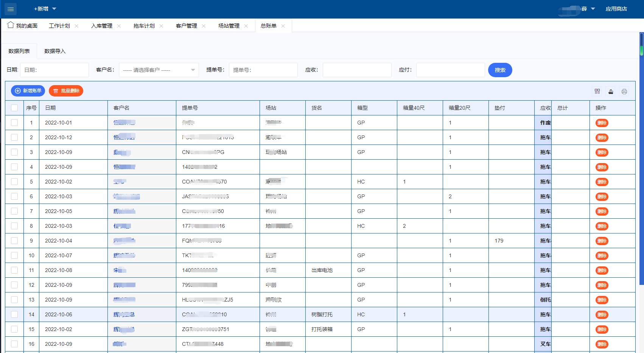Click the 搜索 search button
This screenshot has height=353, width=644.
point(500,70)
